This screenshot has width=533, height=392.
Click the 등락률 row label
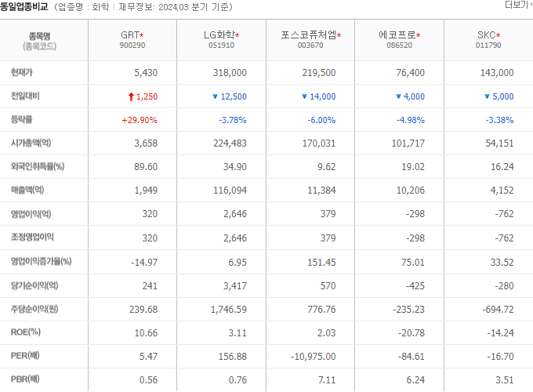coord(22,119)
